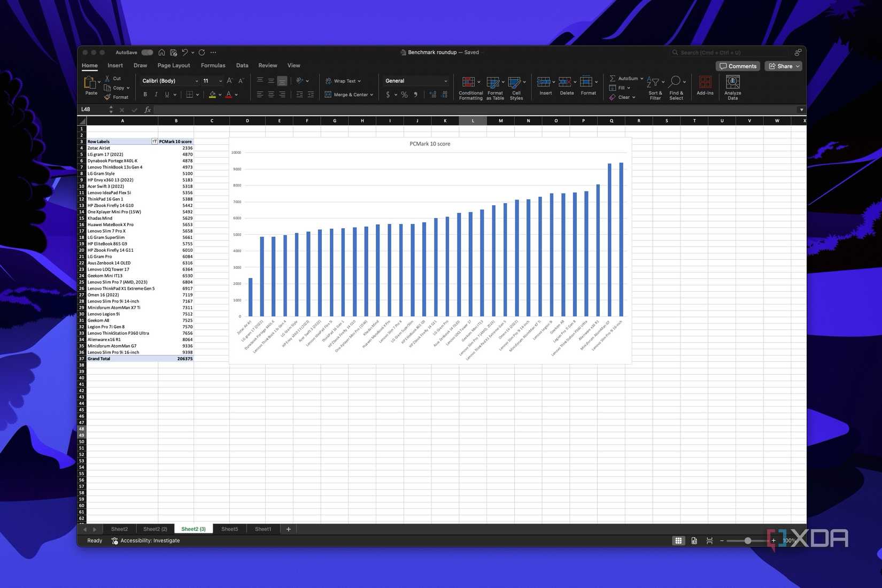The width and height of the screenshot is (882, 588).
Task: Switch to the Formulas ribbon tab
Action: [x=213, y=65]
